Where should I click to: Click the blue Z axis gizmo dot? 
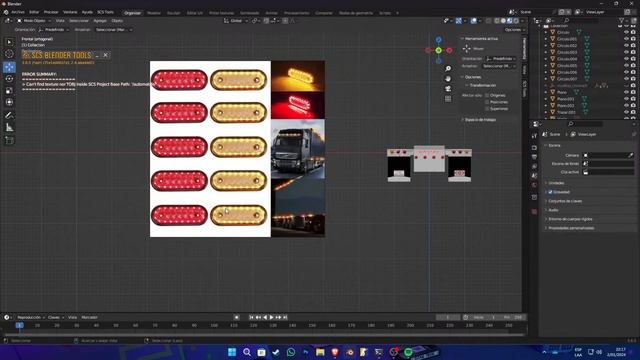pyautogui.click(x=438, y=40)
